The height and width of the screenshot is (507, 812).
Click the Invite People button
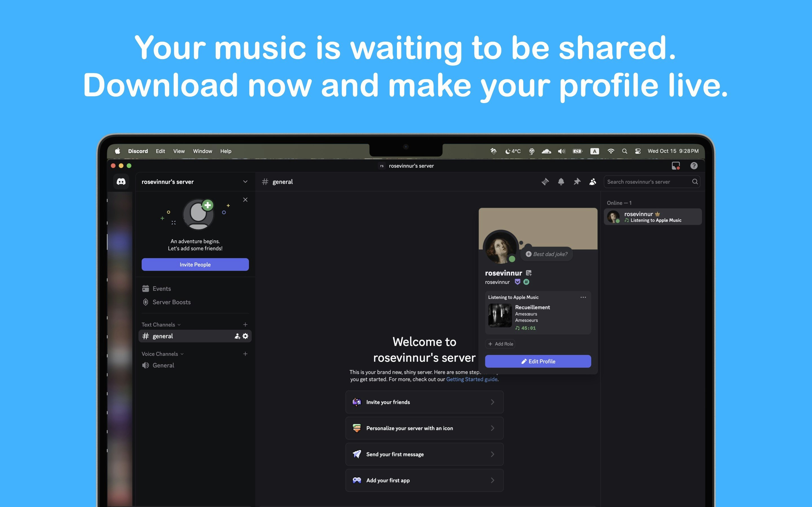pos(195,264)
